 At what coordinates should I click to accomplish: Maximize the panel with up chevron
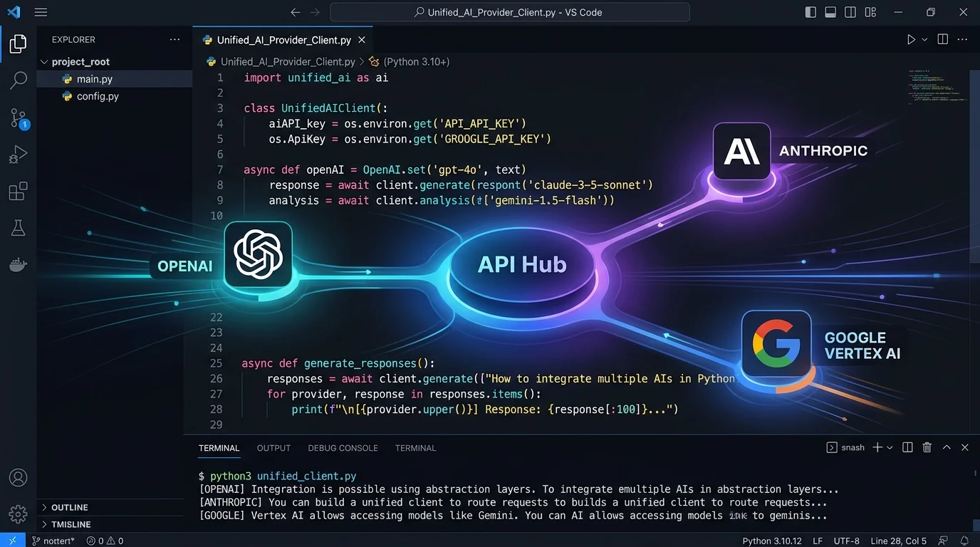947,447
